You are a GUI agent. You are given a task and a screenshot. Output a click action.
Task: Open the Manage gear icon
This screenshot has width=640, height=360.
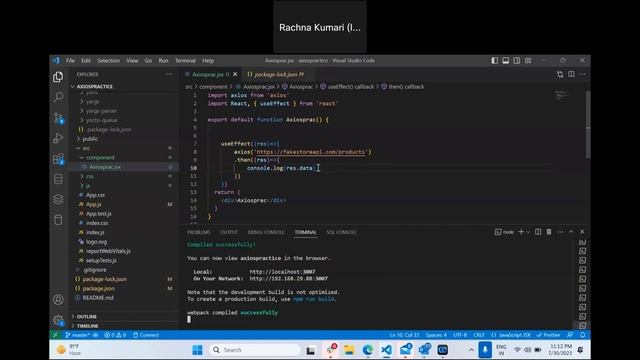58,320
